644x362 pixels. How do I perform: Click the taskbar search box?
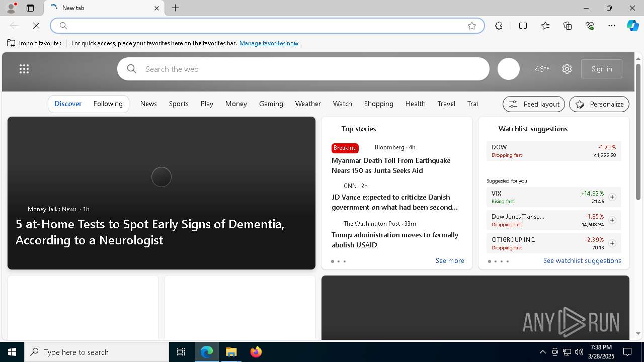tap(97, 352)
